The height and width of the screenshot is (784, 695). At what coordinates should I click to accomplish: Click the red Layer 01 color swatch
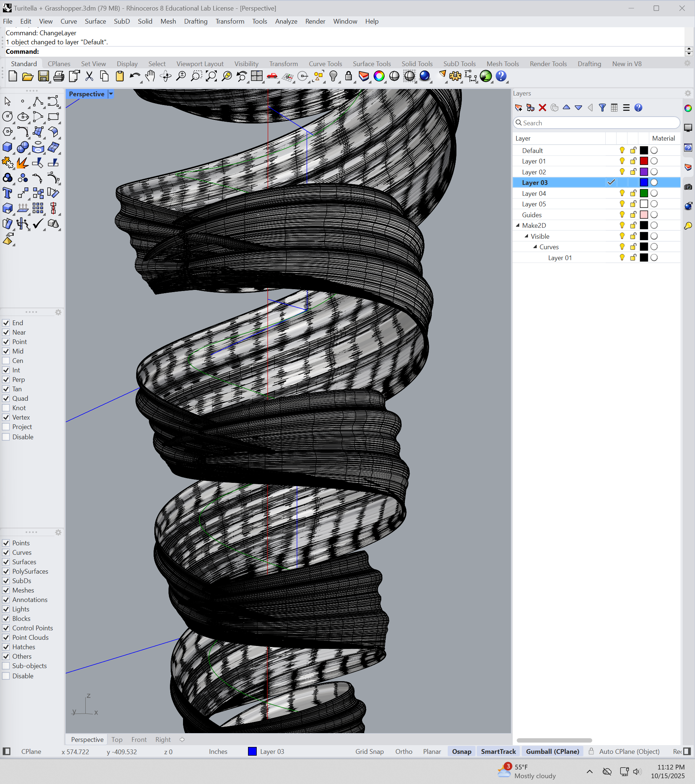pyautogui.click(x=644, y=161)
